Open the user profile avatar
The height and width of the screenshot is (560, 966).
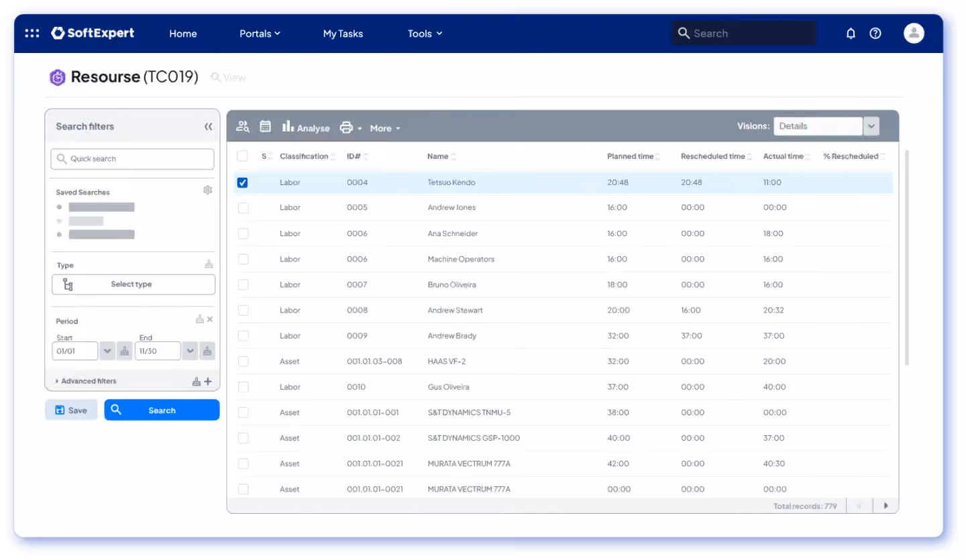pos(914,33)
